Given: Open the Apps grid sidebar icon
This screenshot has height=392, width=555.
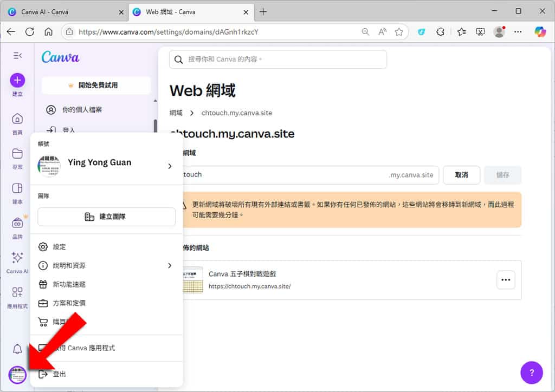Looking at the screenshot, I should pyautogui.click(x=17, y=292).
